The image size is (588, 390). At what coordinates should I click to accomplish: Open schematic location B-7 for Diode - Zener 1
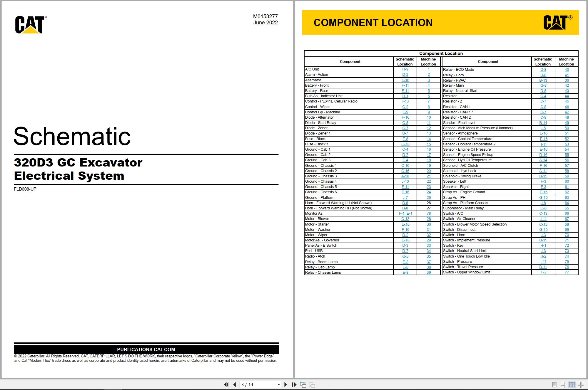click(405, 133)
